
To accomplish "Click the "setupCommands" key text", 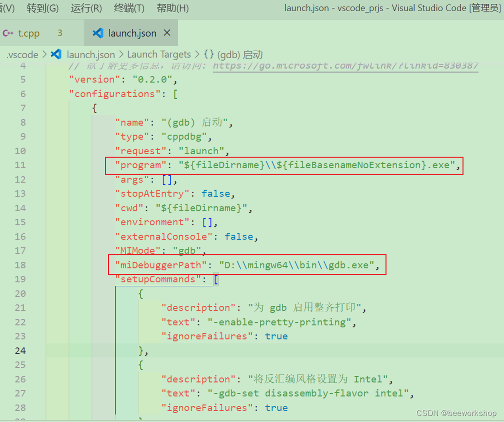I will pos(158,279).
